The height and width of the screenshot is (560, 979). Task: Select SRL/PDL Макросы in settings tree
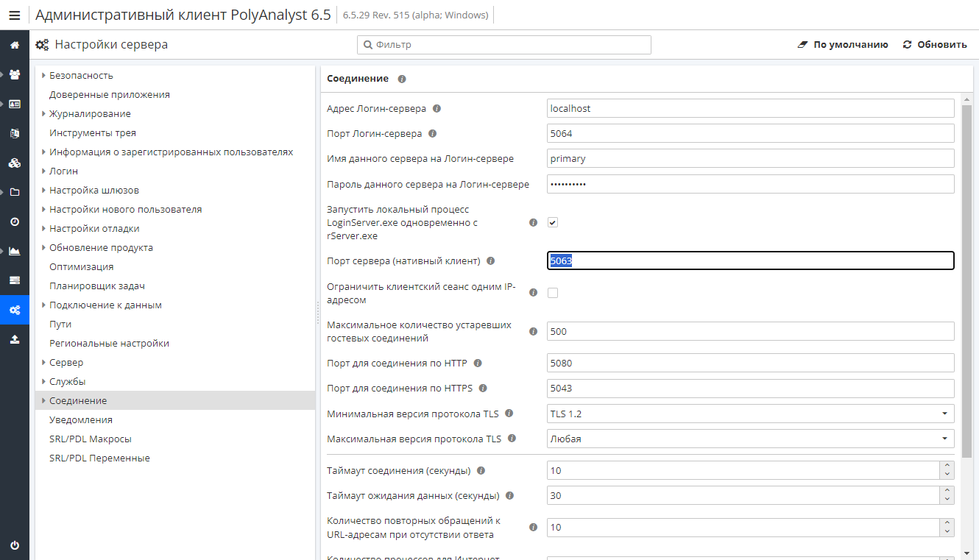click(91, 439)
